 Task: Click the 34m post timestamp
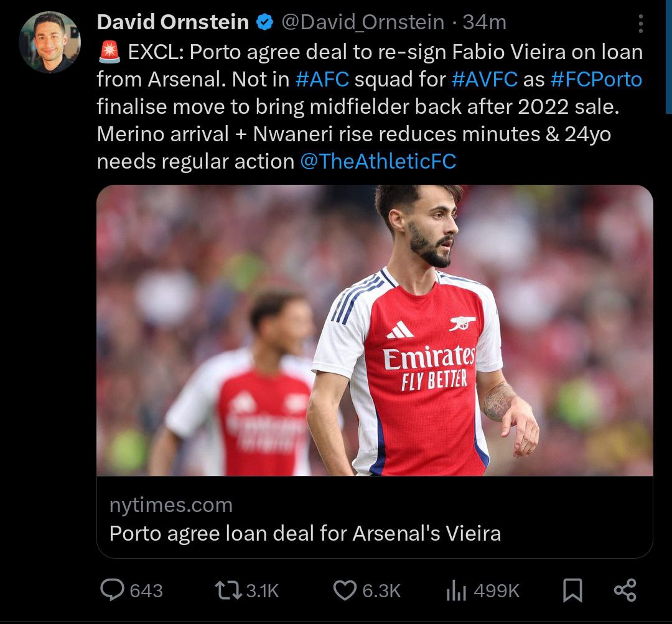point(484,23)
